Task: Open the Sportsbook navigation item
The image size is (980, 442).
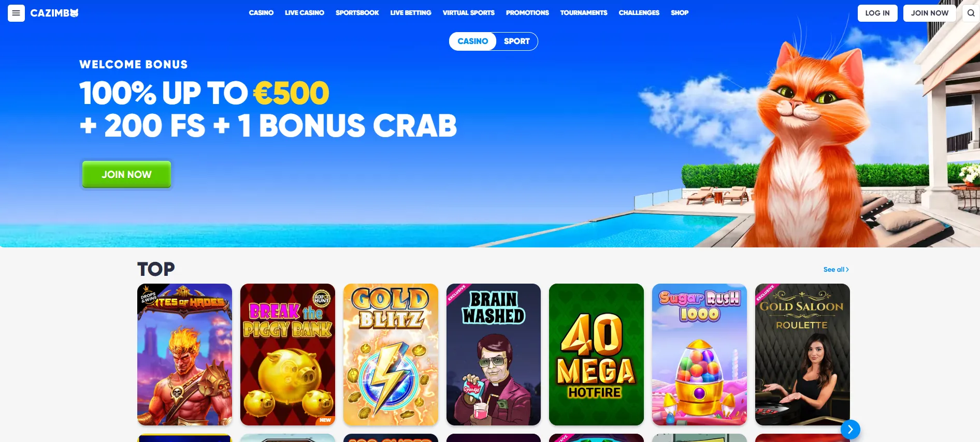Action: tap(357, 13)
